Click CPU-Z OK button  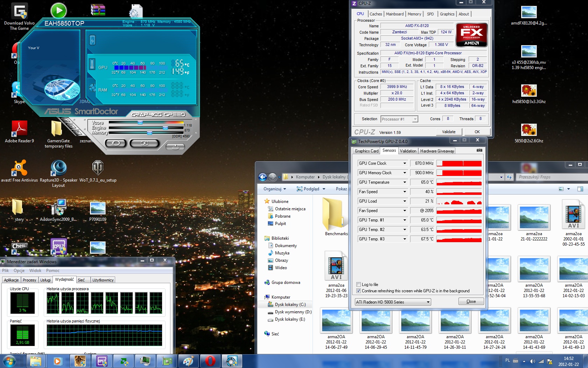coord(477,132)
